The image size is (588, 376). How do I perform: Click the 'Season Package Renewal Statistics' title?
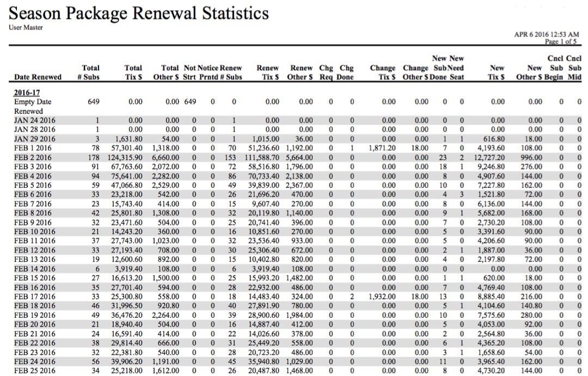[138, 14]
